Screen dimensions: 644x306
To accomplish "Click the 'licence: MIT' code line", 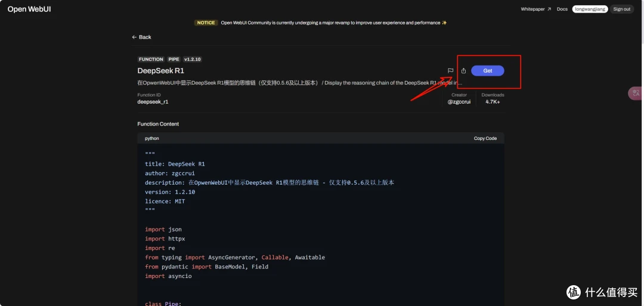I will (x=165, y=201).
